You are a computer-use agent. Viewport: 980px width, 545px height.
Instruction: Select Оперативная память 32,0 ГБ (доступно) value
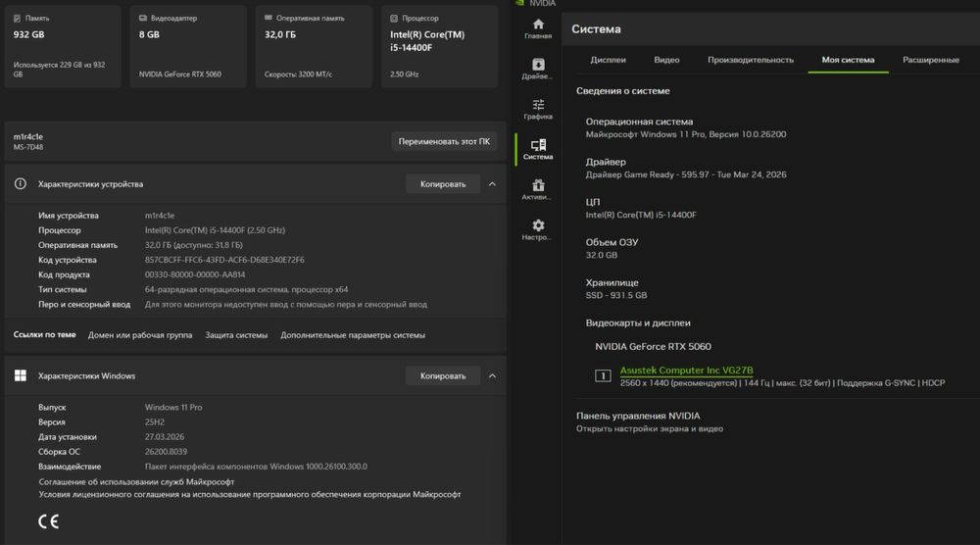(x=194, y=245)
